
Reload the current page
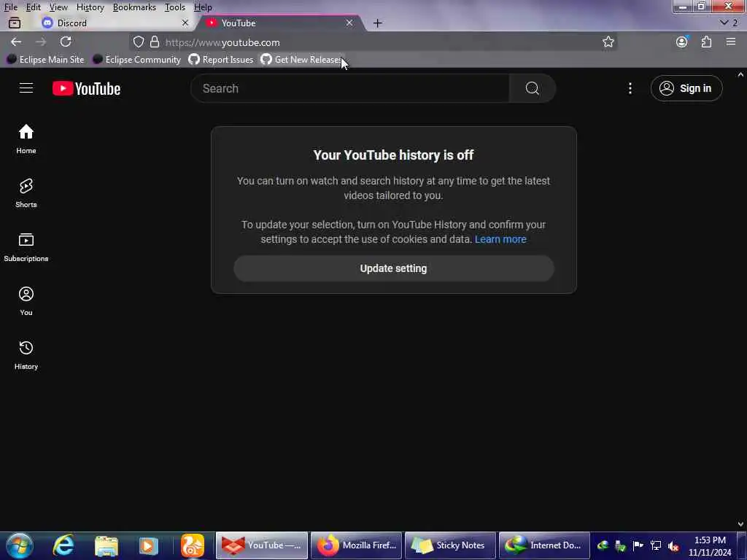[x=66, y=42]
